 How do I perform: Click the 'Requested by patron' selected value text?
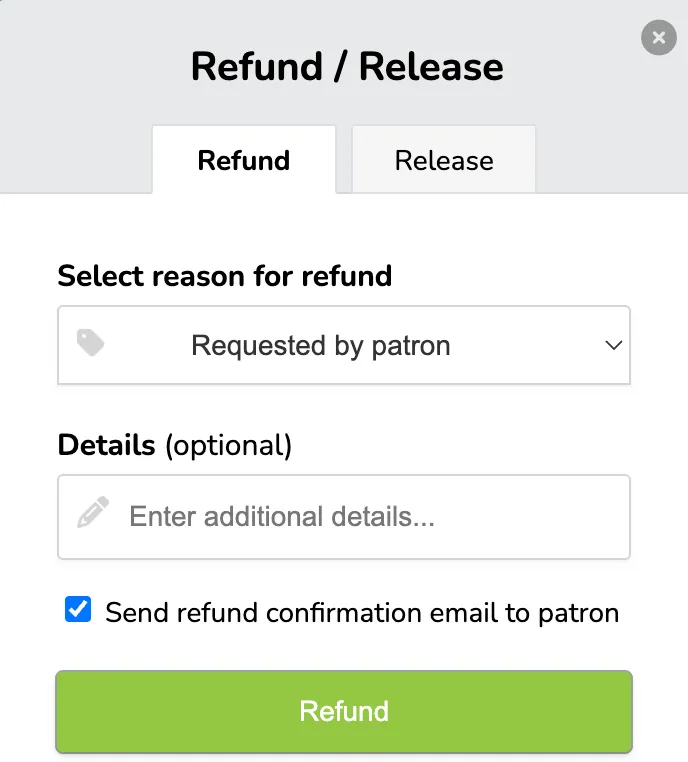coord(321,346)
